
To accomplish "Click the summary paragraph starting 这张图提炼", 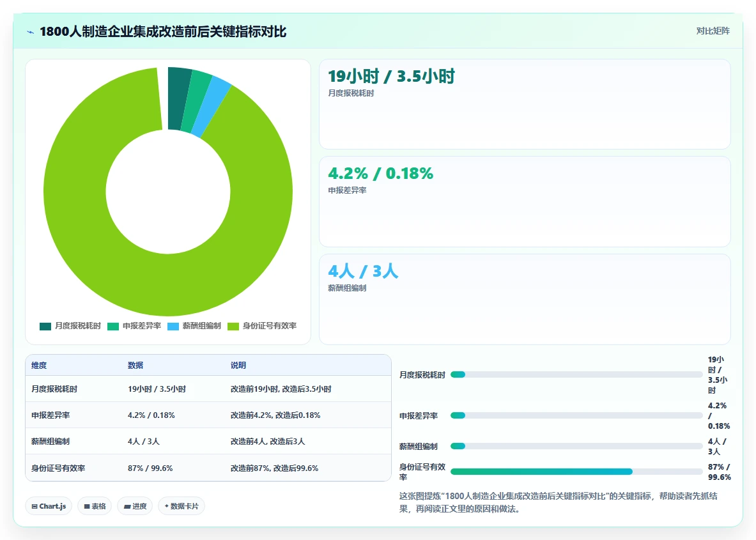I will coord(559,502).
